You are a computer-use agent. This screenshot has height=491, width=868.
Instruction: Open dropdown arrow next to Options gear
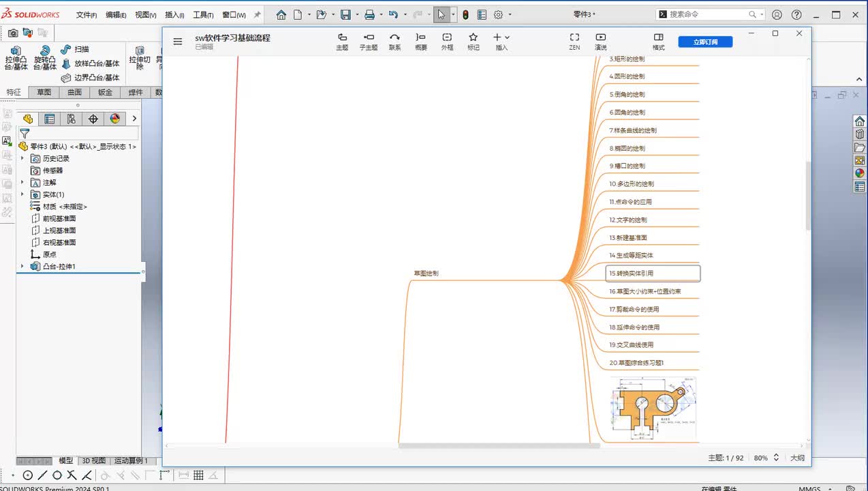[x=510, y=14]
